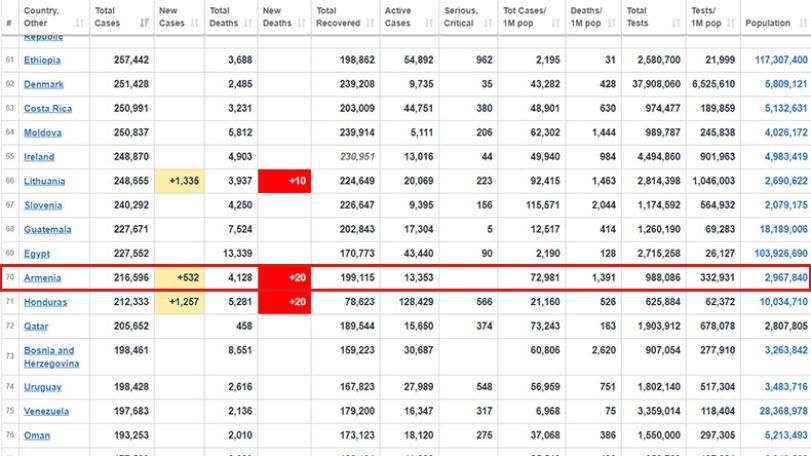Open Egypt country link
Screen dimensions: 811x456
pos(37,254)
